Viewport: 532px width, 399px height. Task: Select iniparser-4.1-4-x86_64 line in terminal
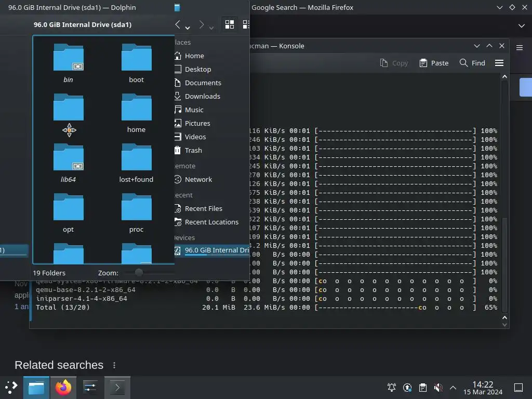(x=82, y=299)
